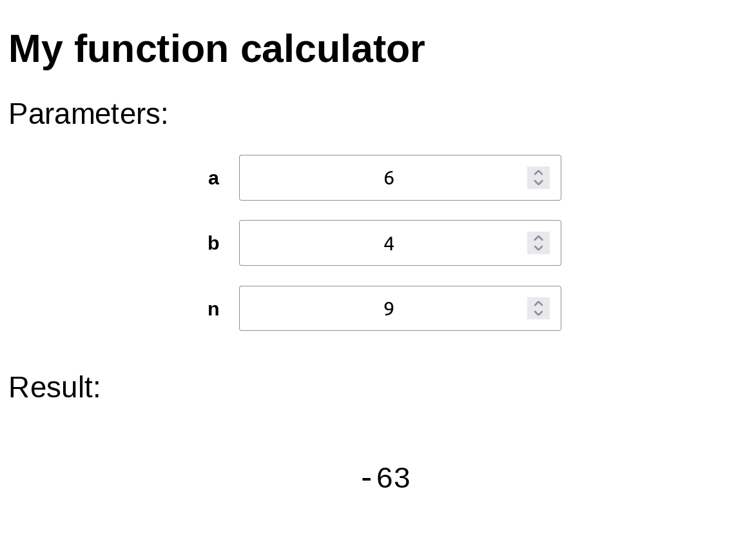Click the number 9 in field n

point(389,308)
